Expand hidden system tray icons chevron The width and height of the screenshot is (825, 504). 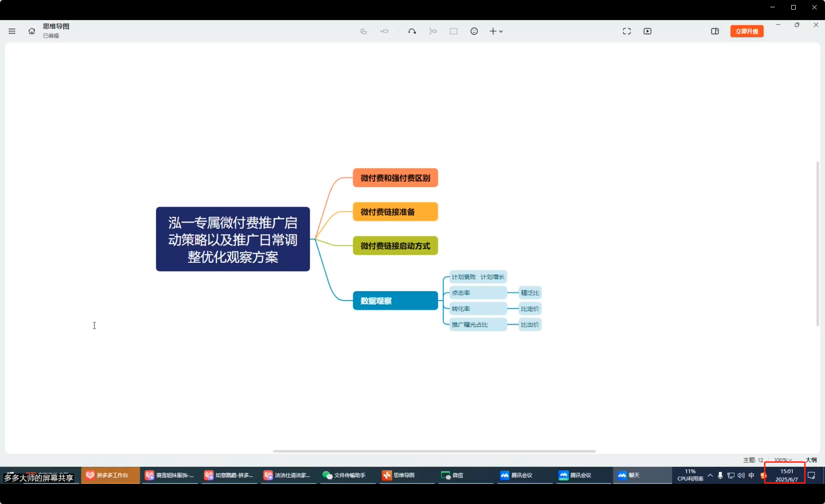click(710, 475)
